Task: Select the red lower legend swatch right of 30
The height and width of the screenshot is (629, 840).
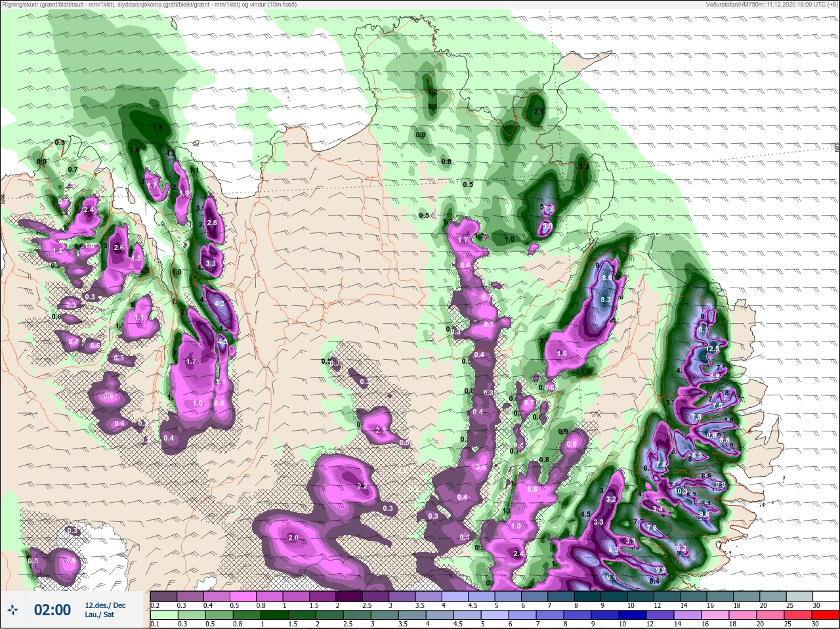Action: pos(826,615)
